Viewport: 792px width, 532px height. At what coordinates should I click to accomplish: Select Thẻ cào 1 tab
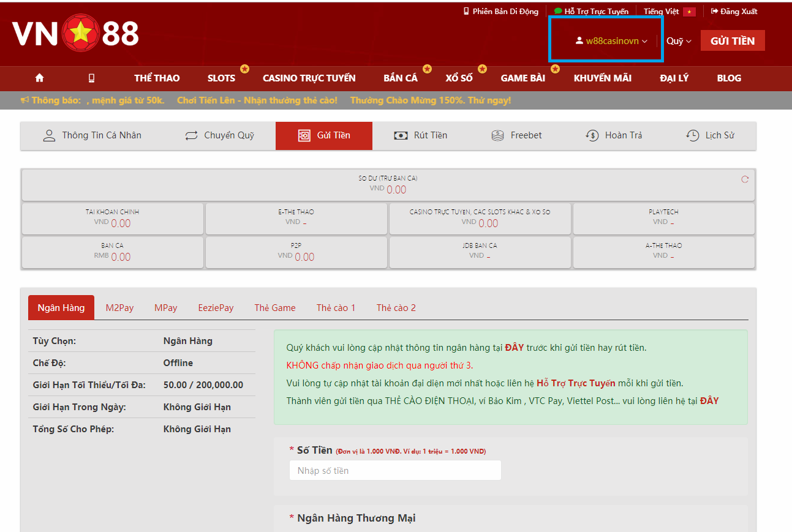[336, 307]
